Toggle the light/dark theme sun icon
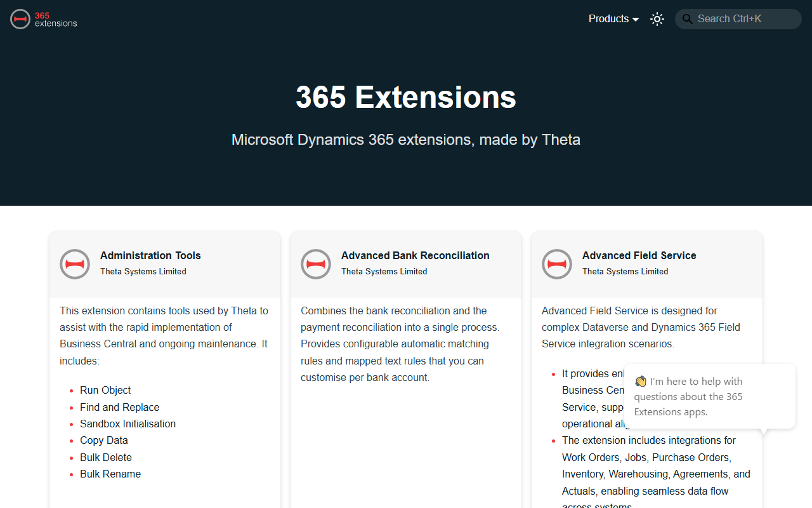Viewport: 812px width, 508px height. (x=657, y=19)
